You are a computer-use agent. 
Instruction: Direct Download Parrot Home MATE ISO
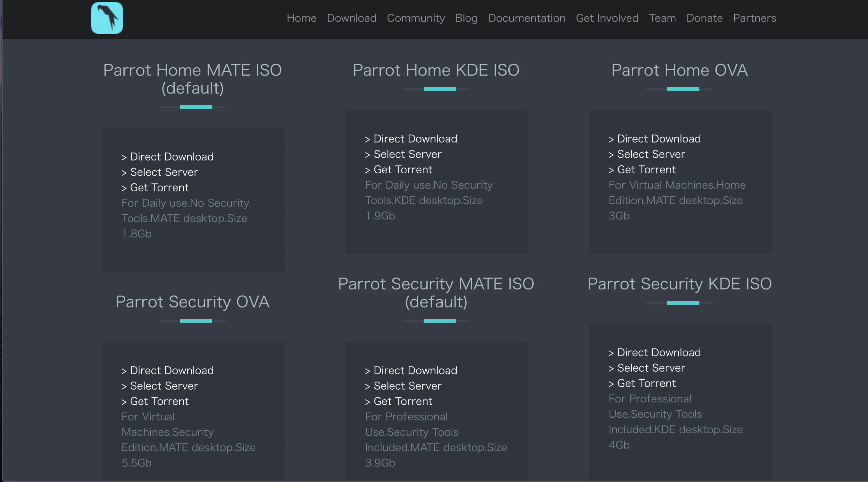171,157
